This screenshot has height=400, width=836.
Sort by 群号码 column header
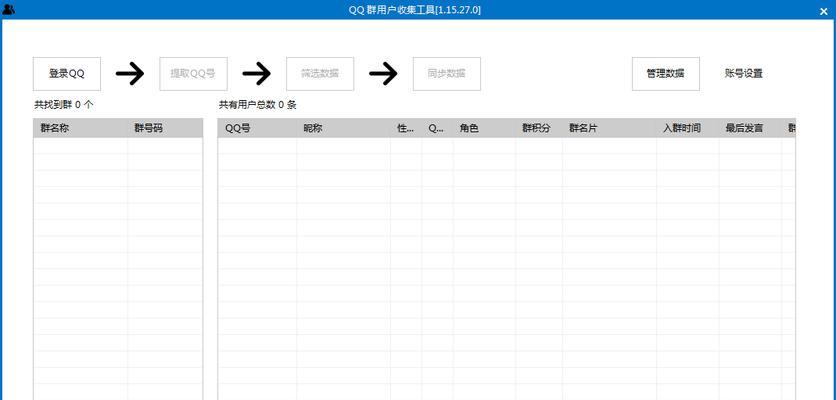[x=165, y=128]
